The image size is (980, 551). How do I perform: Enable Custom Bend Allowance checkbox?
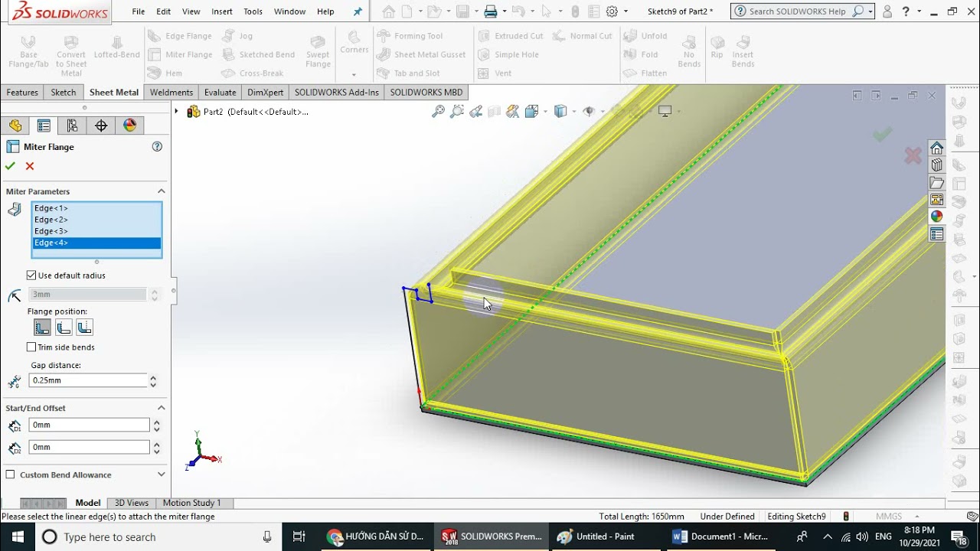click(10, 474)
